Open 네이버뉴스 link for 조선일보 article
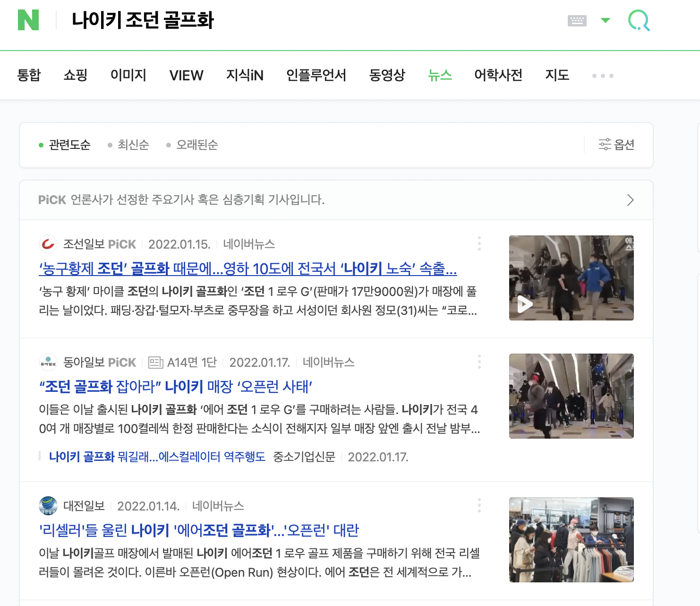Viewport: 700px width, 606px height. [x=249, y=244]
